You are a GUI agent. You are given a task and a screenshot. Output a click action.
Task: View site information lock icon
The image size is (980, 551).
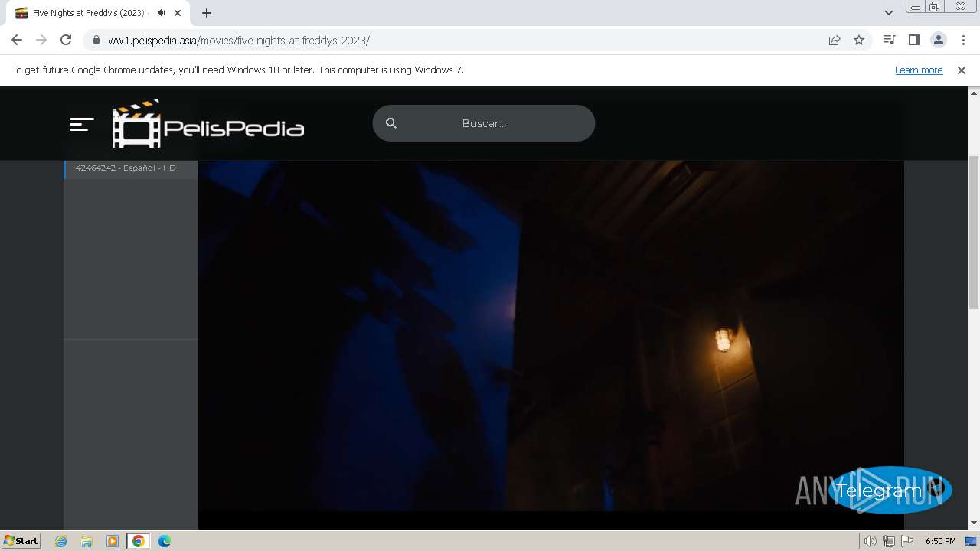coord(96,41)
